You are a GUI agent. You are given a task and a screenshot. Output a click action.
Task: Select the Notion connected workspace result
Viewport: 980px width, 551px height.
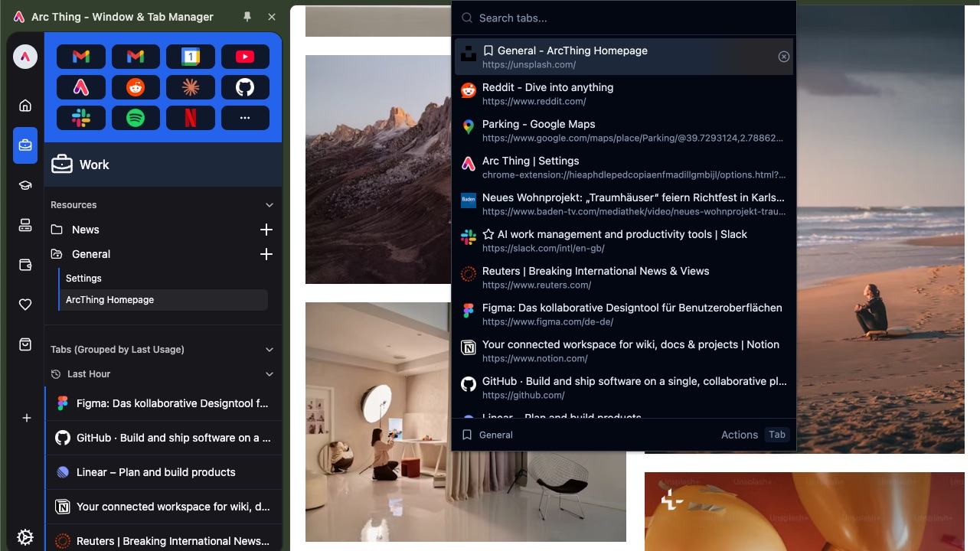[x=624, y=350]
